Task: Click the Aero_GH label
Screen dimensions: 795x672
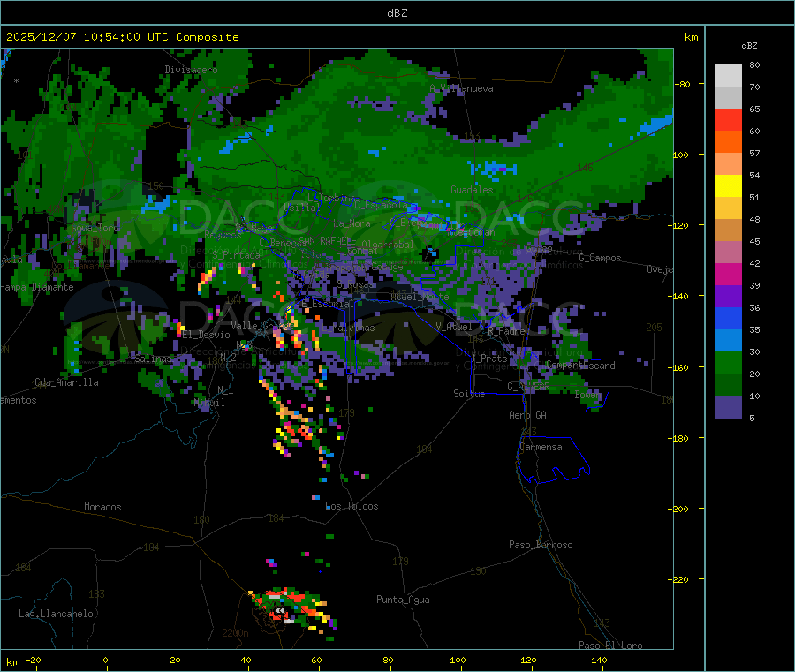Action: [x=528, y=415]
